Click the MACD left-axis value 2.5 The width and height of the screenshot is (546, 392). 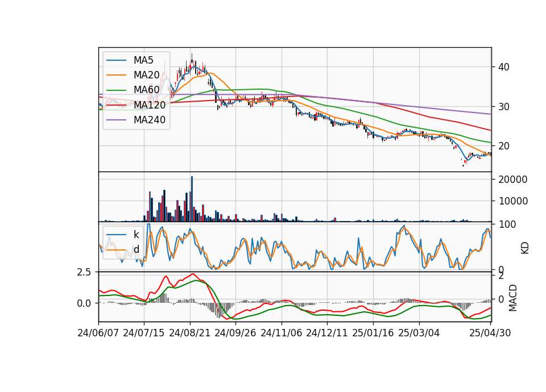tap(84, 272)
